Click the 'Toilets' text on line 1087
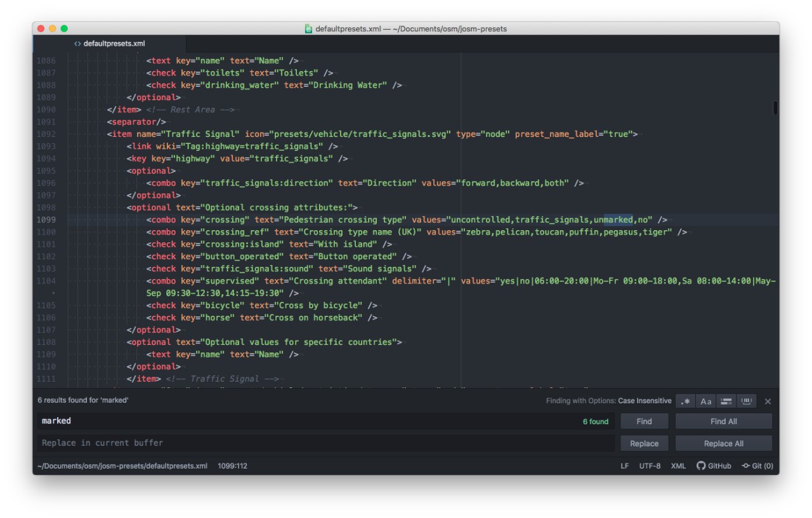812x518 pixels. click(296, 73)
